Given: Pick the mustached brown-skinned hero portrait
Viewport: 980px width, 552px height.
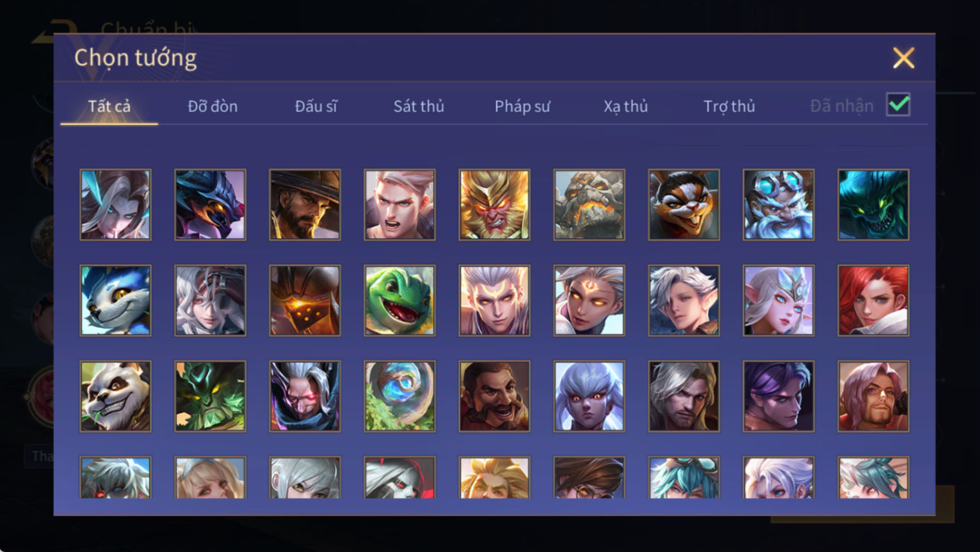Looking at the screenshot, I should [x=494, y=396].
